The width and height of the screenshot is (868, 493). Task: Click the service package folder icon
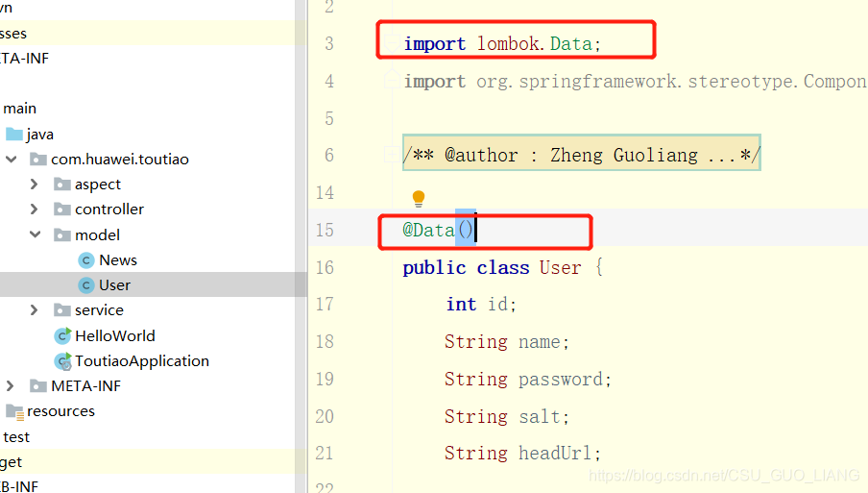pyautogui.click(x=62, y=310)
